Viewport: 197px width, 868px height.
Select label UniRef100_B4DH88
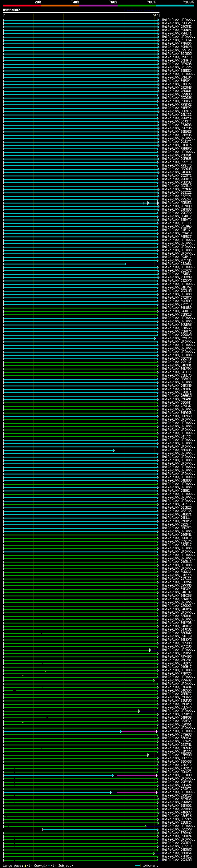[x=176, y=481]
